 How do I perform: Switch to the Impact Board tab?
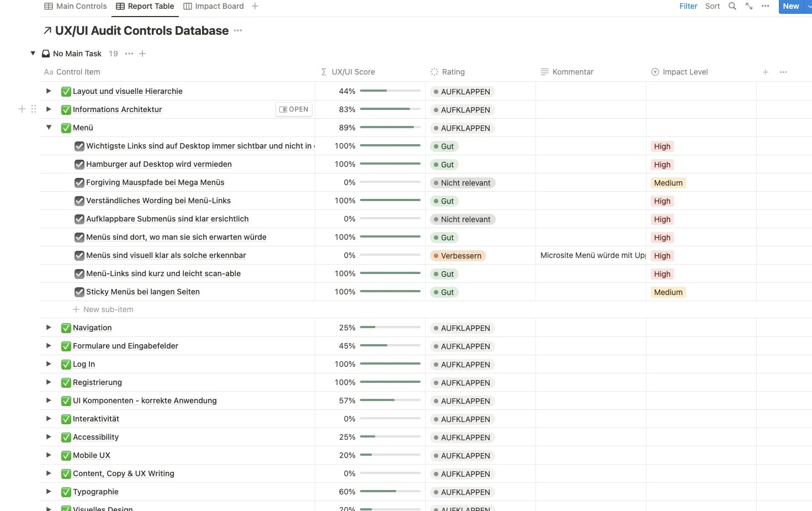pos(213,6)
